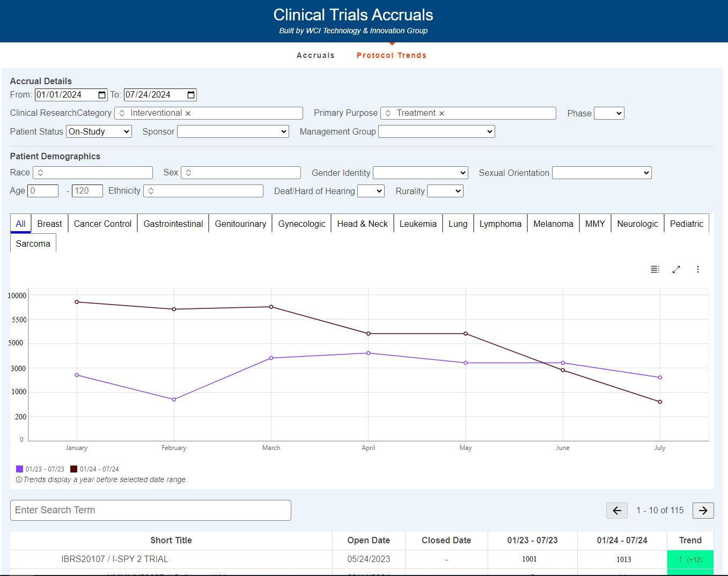Sort by the Short Title column header
728x576 pixels.
tap(171, 540)
